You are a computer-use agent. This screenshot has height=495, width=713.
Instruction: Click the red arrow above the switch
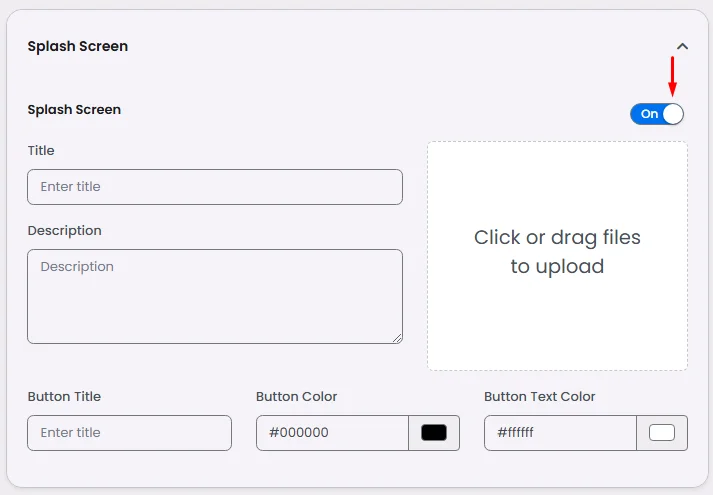pos(672,76)
